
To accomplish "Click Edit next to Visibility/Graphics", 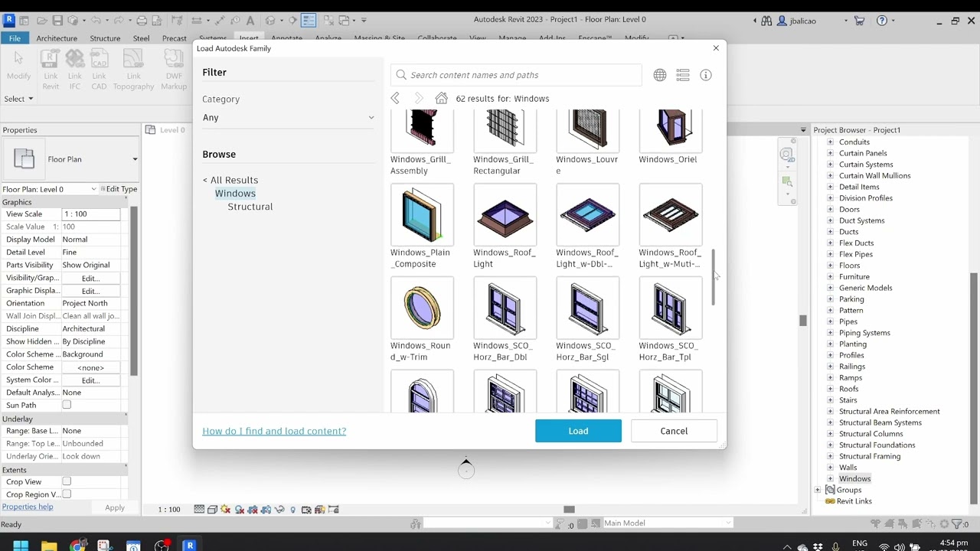I will [90, 278].
